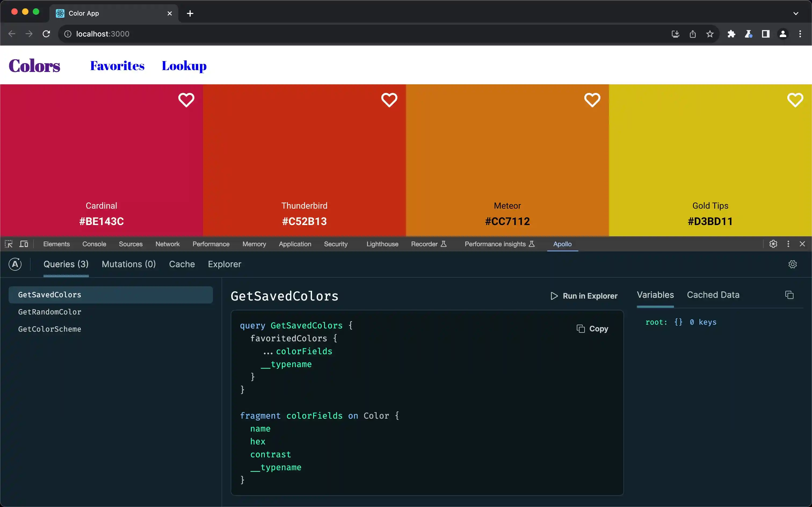Toggle the device emulation mode
812x507 pixels.
23,244
